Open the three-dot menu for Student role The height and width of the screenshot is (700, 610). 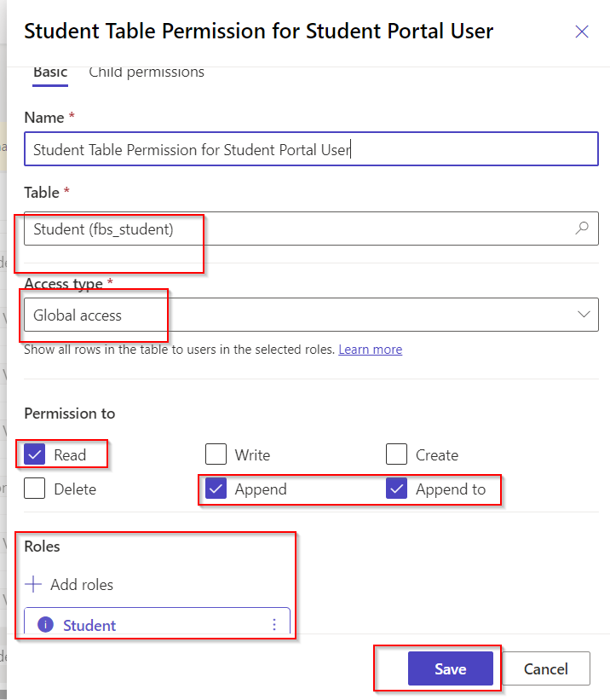(x=274, y=625)
